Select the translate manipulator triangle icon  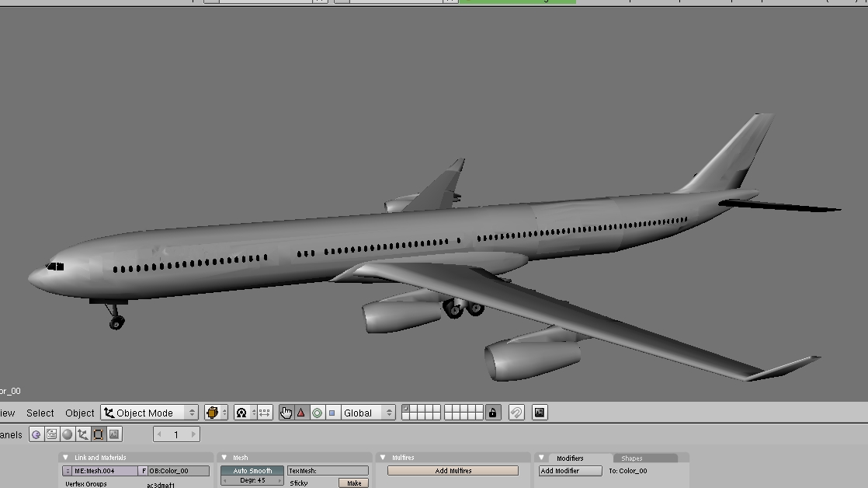coord(301,413)
